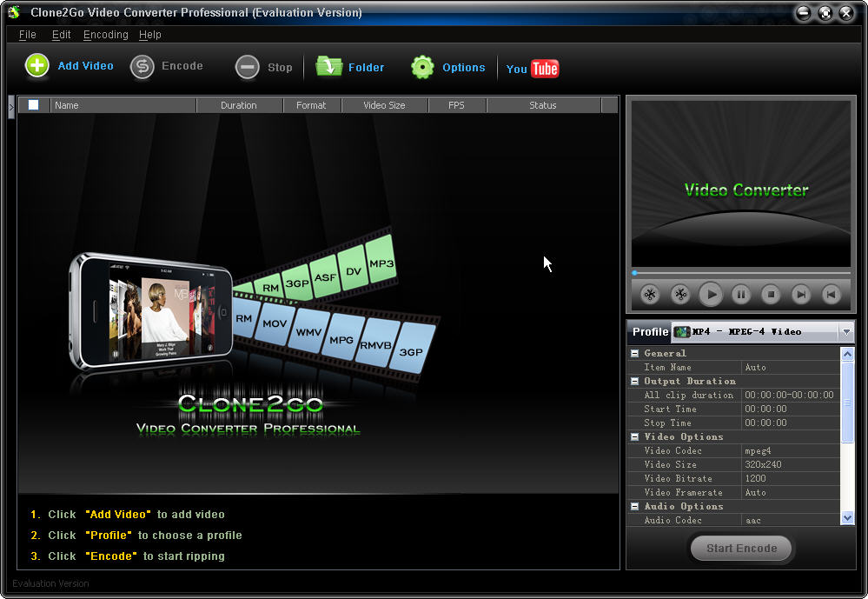Change Audio Codec value aac
This screenshot has height=599, width=868.
pyautogui.click(x=791, y=520)
